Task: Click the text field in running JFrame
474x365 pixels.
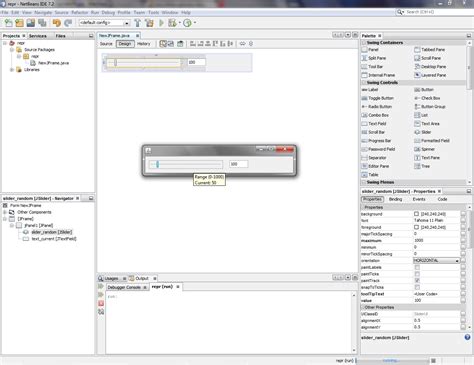Action: [238, 164]
